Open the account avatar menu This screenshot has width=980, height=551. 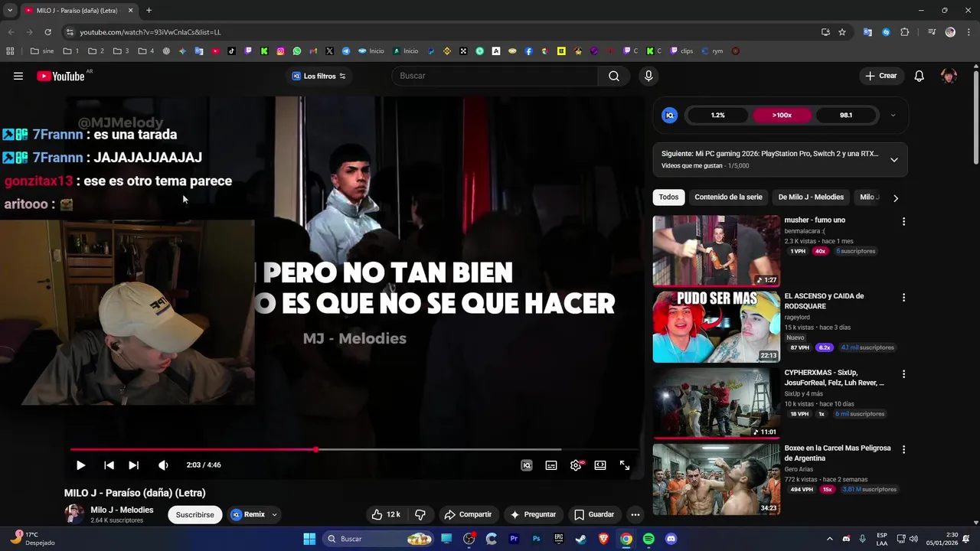pyautogui.click(x=949, y=76)
